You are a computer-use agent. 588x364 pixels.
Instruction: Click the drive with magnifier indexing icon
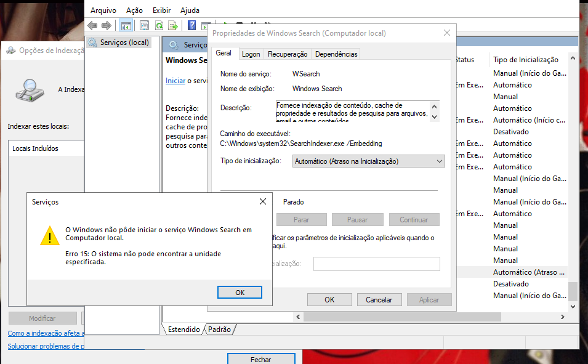[x=30, y=90]
